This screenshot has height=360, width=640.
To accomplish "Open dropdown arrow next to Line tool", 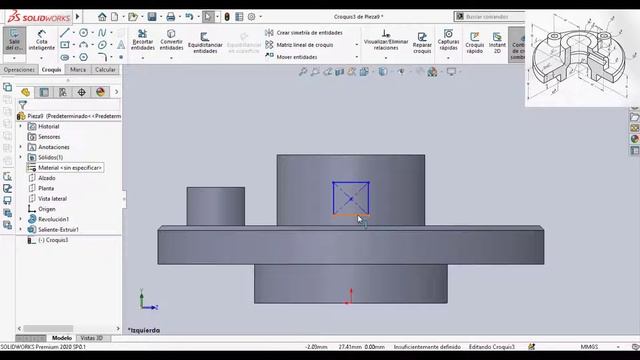I will [73, 33].
